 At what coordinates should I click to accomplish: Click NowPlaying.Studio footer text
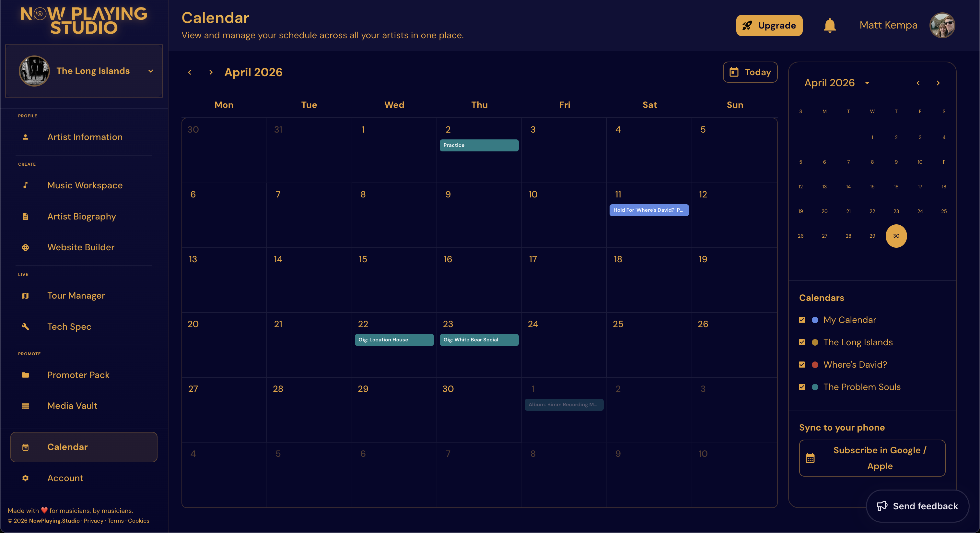(x=54, y=521)
